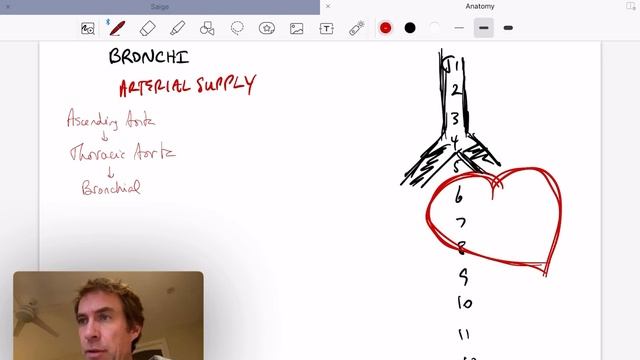The height and width of the screenshot is (360, 640).
Task: Select the Highlighter tool
Action: point(178,28)
